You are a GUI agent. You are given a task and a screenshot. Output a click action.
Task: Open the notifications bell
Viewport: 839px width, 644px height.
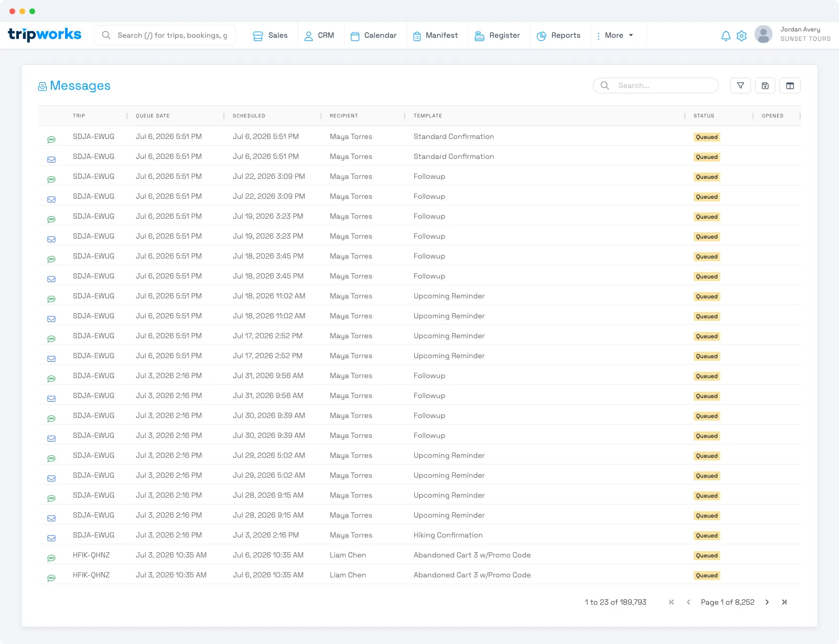pyautogui.click(x=726, y=36)
